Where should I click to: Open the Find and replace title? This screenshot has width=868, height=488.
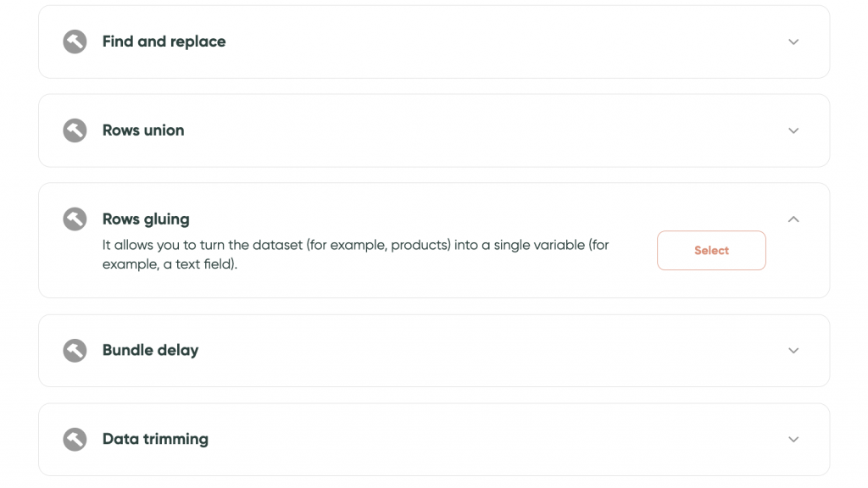pos(164,42)
